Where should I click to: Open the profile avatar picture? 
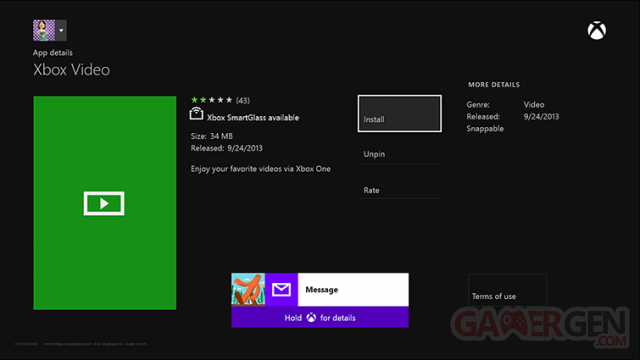(x=44, y=30)
